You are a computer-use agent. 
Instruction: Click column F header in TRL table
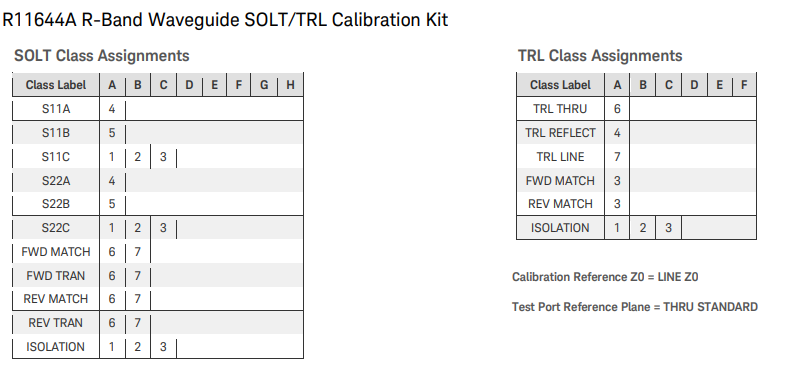[744, 85]
